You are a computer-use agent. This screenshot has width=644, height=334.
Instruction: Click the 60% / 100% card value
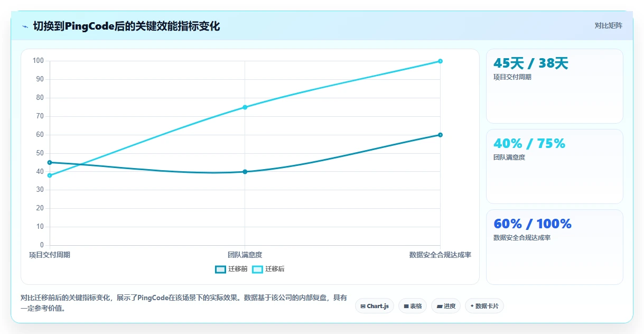pos(533,224)
